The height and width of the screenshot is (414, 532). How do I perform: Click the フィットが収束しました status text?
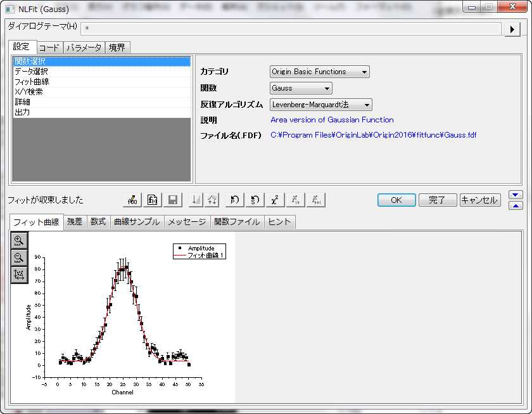point(46,200)
